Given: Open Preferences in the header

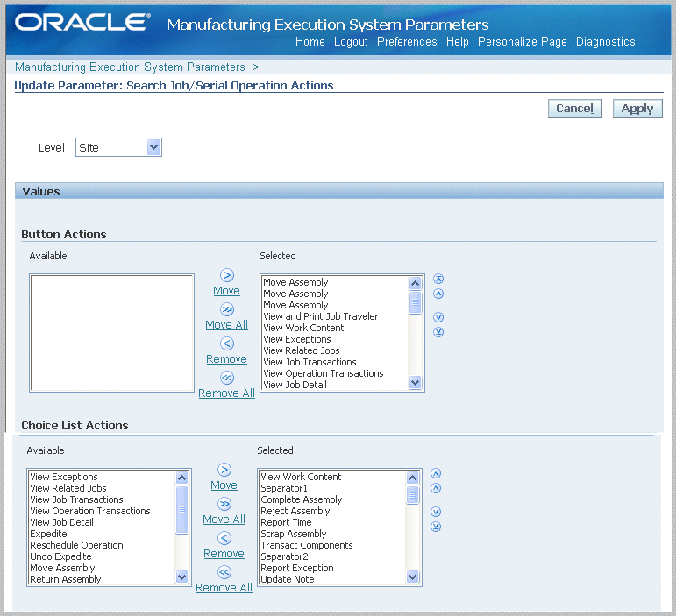Looking at the screenshot, I should pos(407,42).
